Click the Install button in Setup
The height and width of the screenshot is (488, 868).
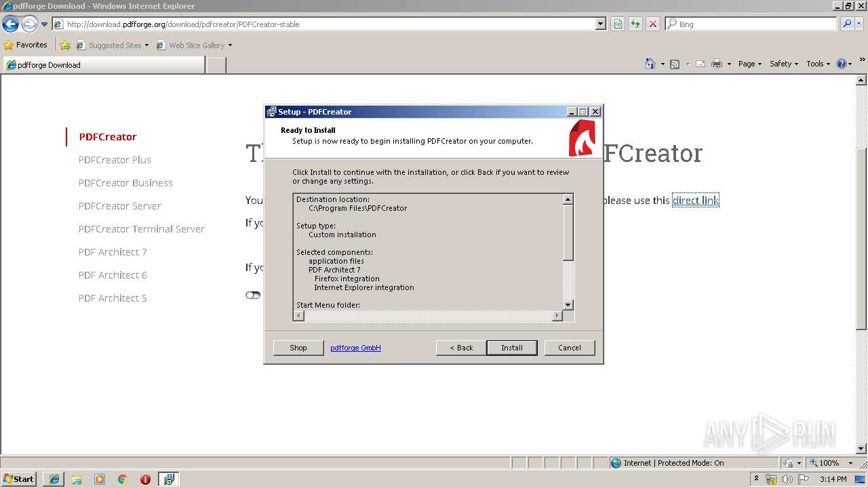(512, 348)
